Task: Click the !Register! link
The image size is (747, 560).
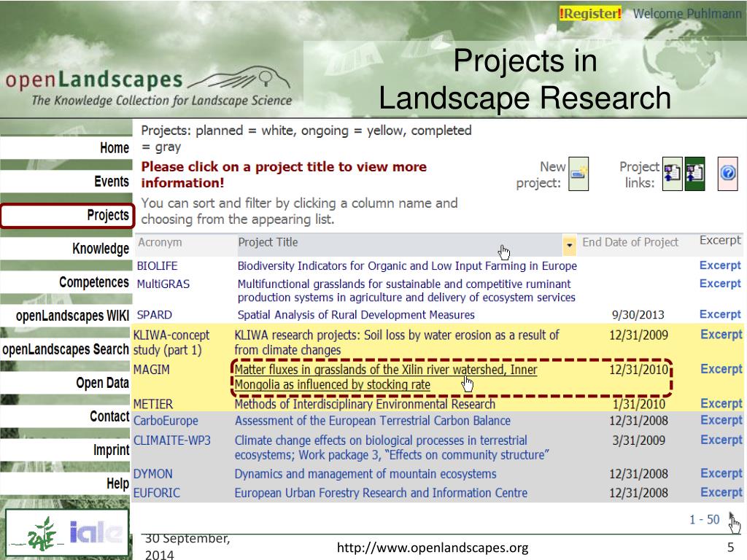Action: (x=590, y=13)
